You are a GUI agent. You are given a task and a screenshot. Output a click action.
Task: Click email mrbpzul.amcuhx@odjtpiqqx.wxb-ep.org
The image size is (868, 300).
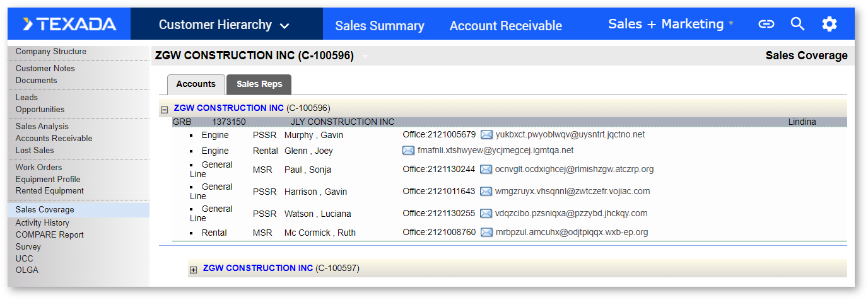pos(572,232)
